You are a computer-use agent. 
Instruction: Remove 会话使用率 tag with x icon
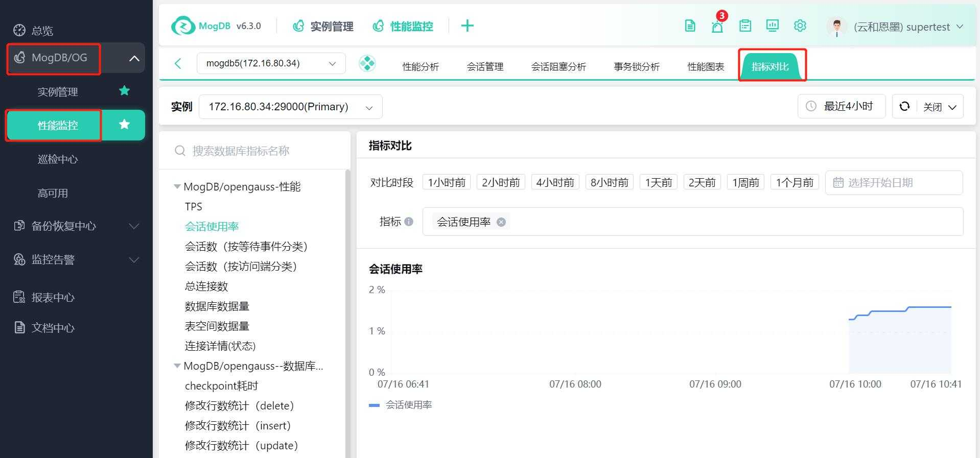coord(501,222)
